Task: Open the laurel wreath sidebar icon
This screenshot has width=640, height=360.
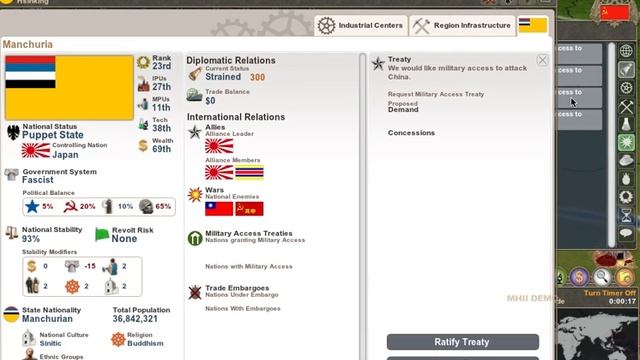Action: coord(626,197)
